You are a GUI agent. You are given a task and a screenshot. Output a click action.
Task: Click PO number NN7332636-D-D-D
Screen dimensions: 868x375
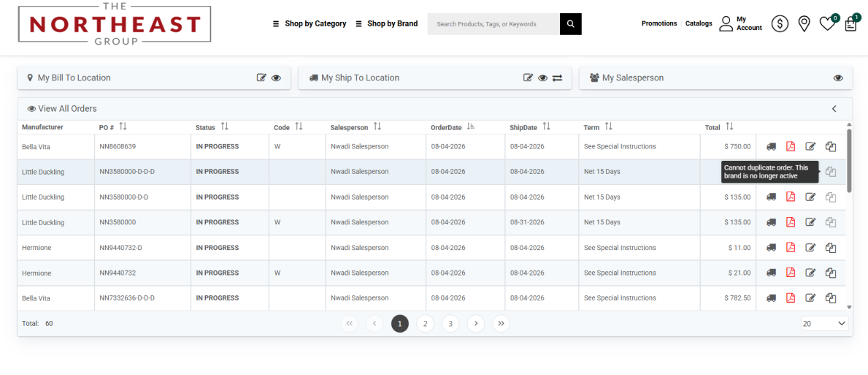[127, 298]
